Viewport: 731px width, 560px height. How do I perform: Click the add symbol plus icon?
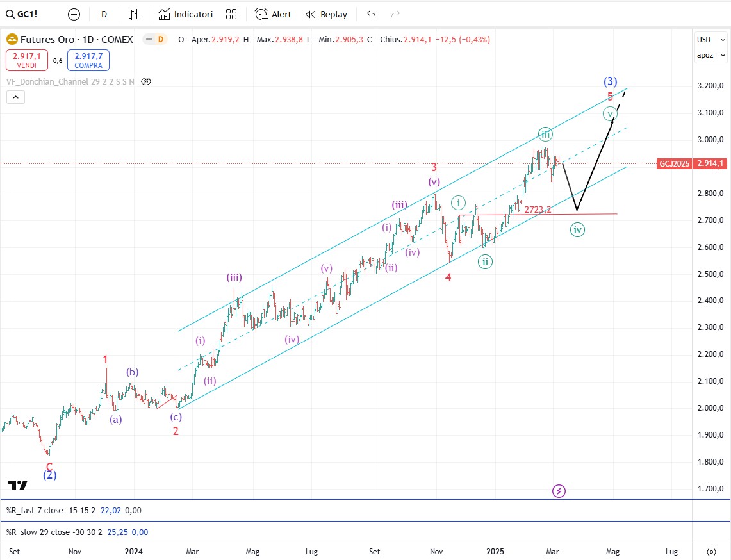click(x=74, y=14)
